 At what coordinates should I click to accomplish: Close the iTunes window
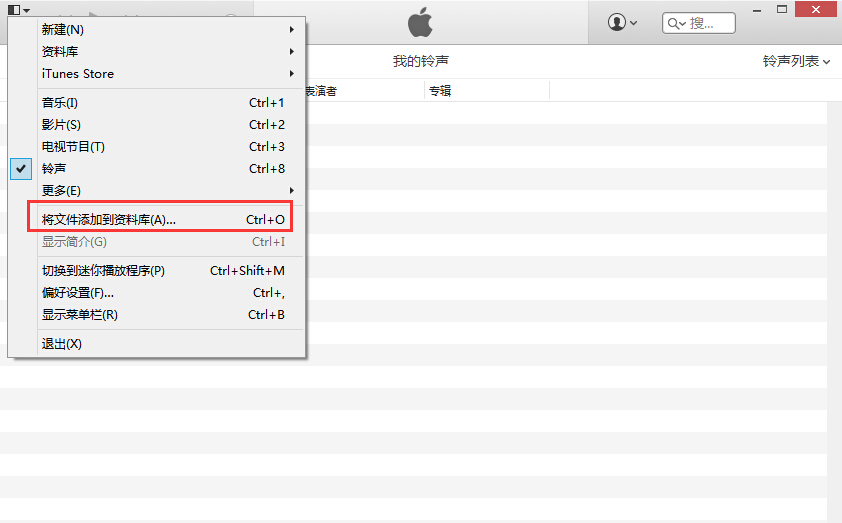816,9
